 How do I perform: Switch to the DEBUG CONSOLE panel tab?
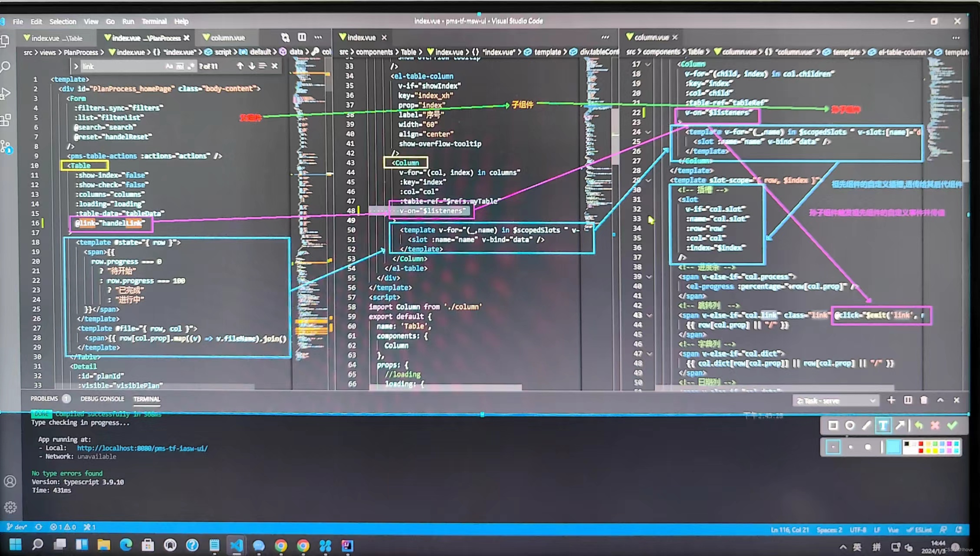pos(102,398)
